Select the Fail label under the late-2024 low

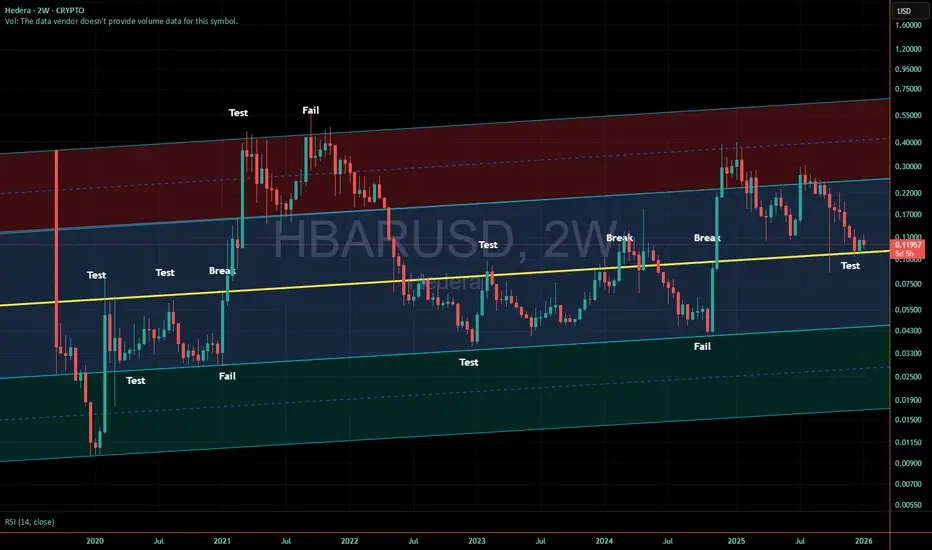pos(702,346)
